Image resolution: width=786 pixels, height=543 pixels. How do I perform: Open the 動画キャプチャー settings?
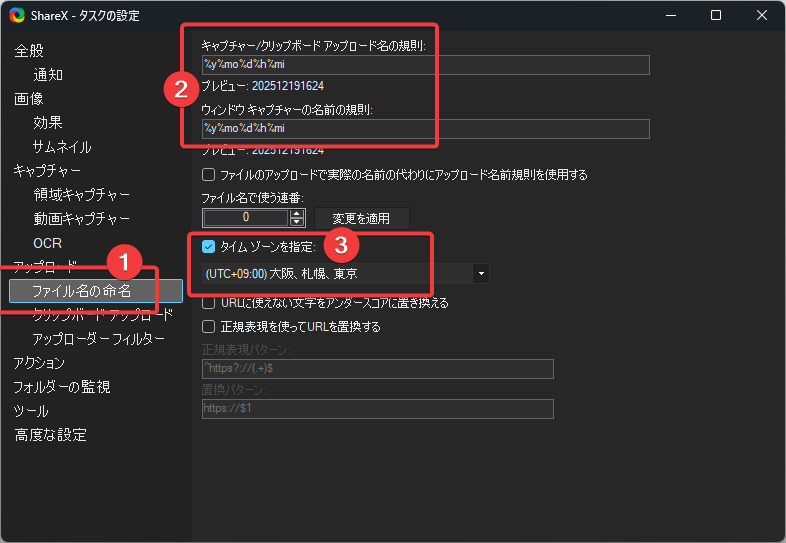(x=81, y=219)
